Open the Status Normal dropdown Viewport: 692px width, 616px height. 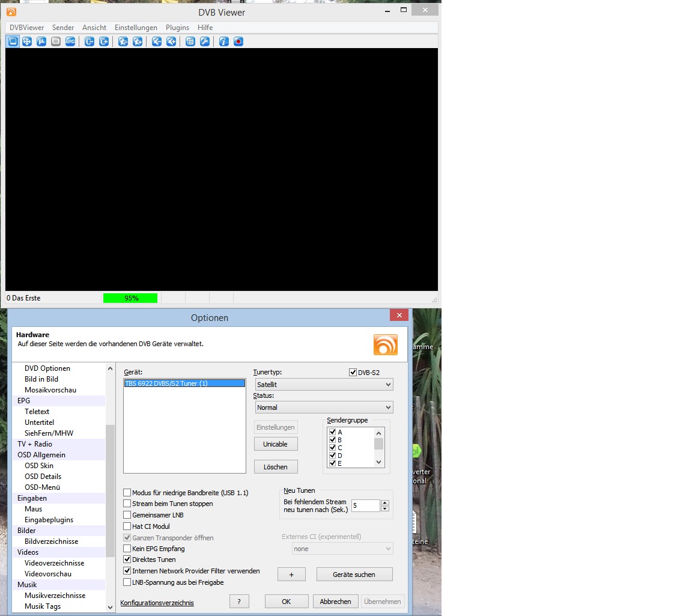[324, 407]
